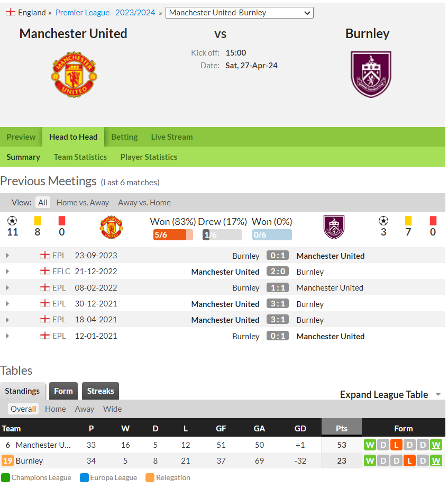
Task: Switch to Team Statistics sub-tab
Action: [x=80, y=157]
